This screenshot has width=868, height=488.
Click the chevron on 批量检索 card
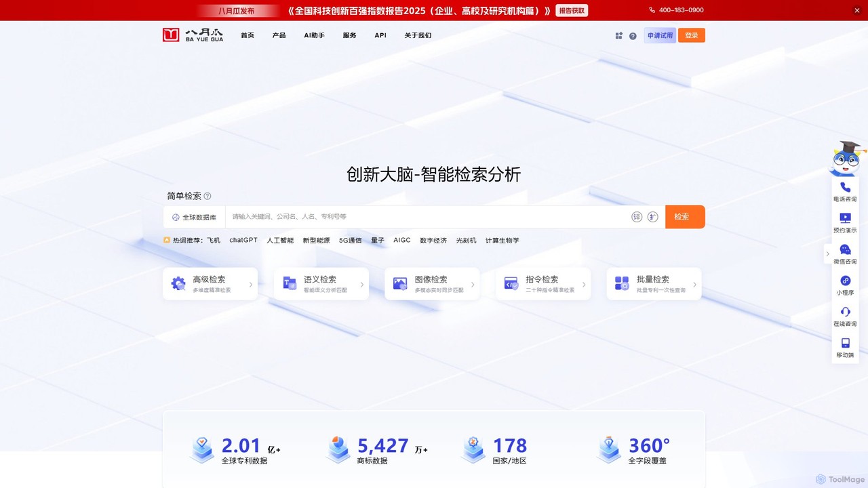694,285
